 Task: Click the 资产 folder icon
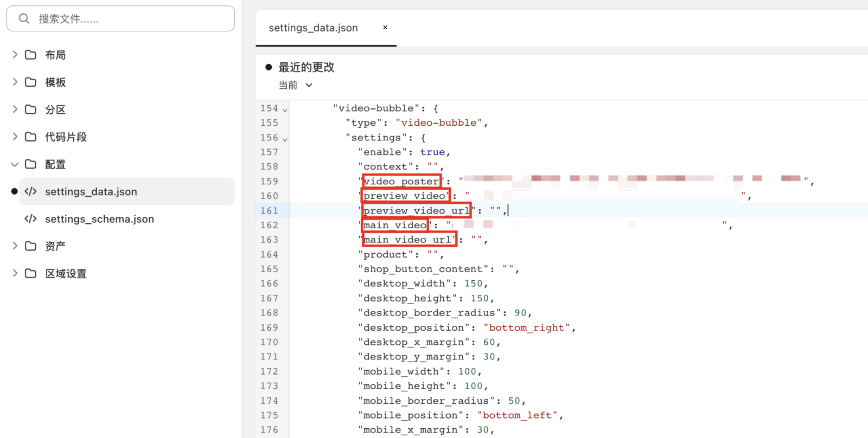31,246
